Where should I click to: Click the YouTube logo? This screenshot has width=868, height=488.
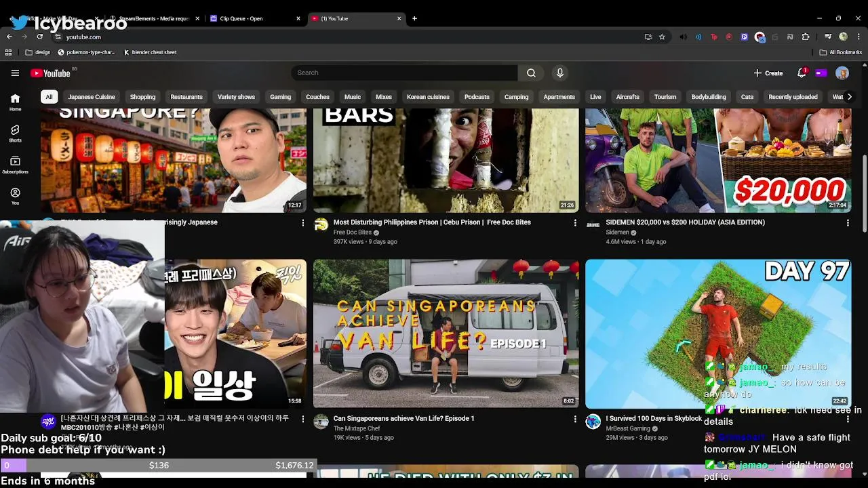click(x=50, y=73)
